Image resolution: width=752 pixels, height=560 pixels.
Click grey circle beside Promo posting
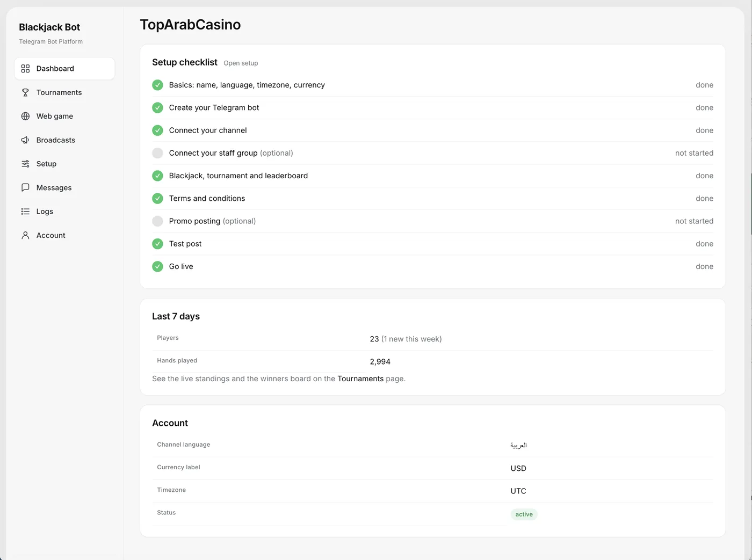157,221
